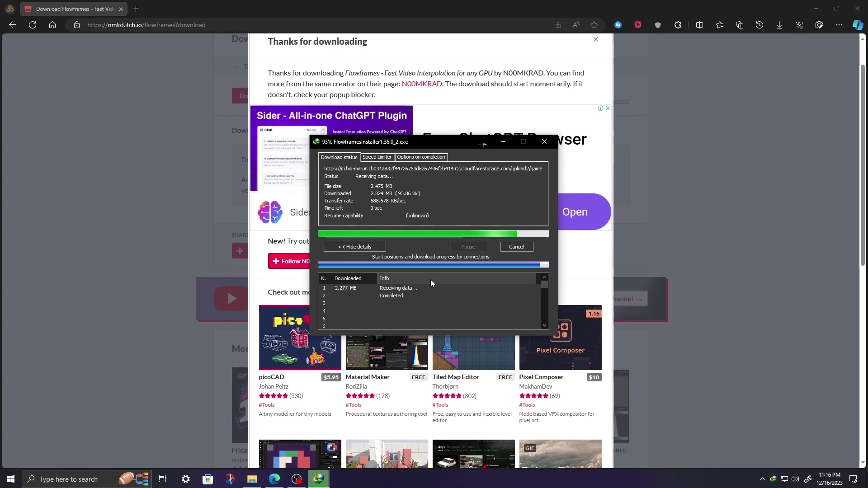Screen dimensions: 868x488
Task: Click #Tools tag under picoCAD
Action: [x=266, y=405]
